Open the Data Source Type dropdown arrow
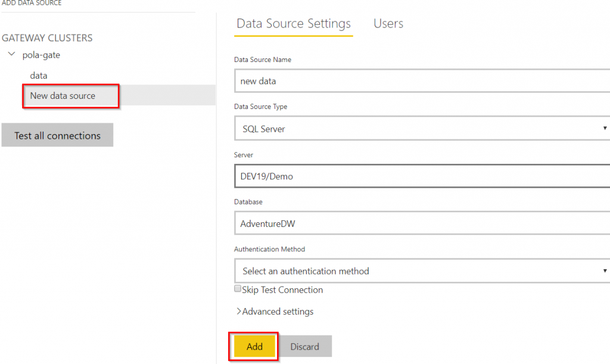This screenshot has height=364, width=610. 605,128
